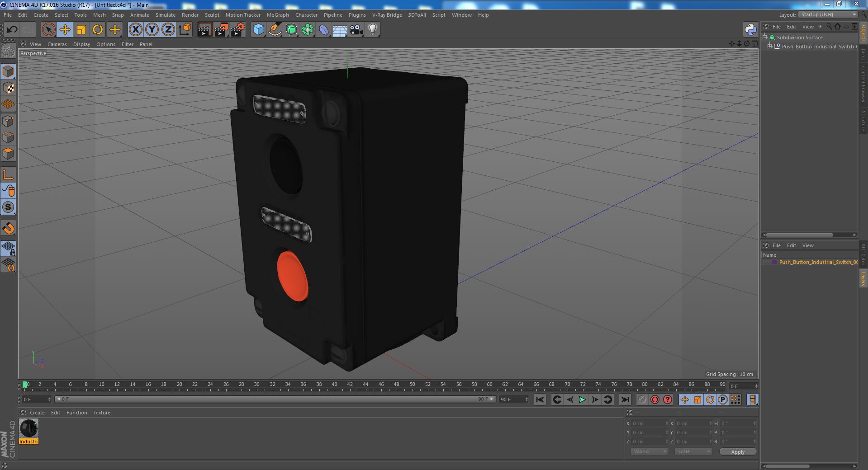This screenshot has height=470, width=868.
Task: Open Edit Render Settings icon
Action: 237,30
